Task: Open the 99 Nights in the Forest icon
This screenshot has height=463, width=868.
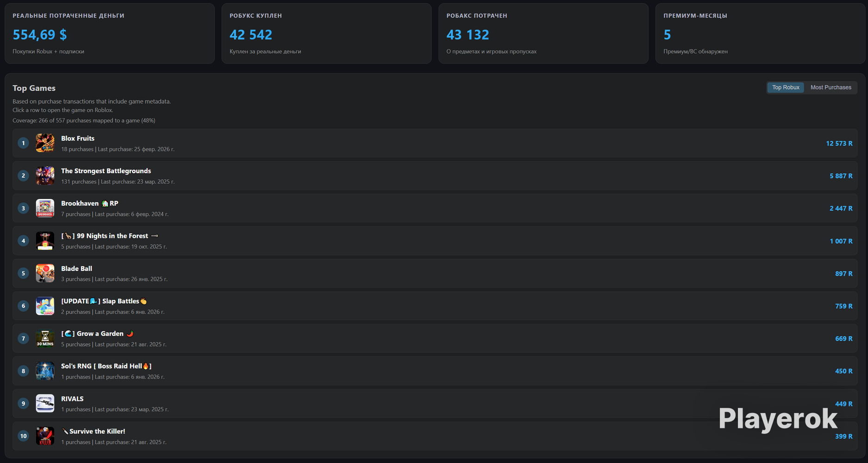Action: point(45,241)
